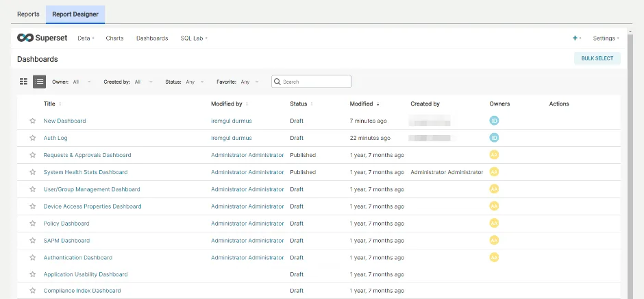Expand the Data menu
644x299 pixels.
86,38
